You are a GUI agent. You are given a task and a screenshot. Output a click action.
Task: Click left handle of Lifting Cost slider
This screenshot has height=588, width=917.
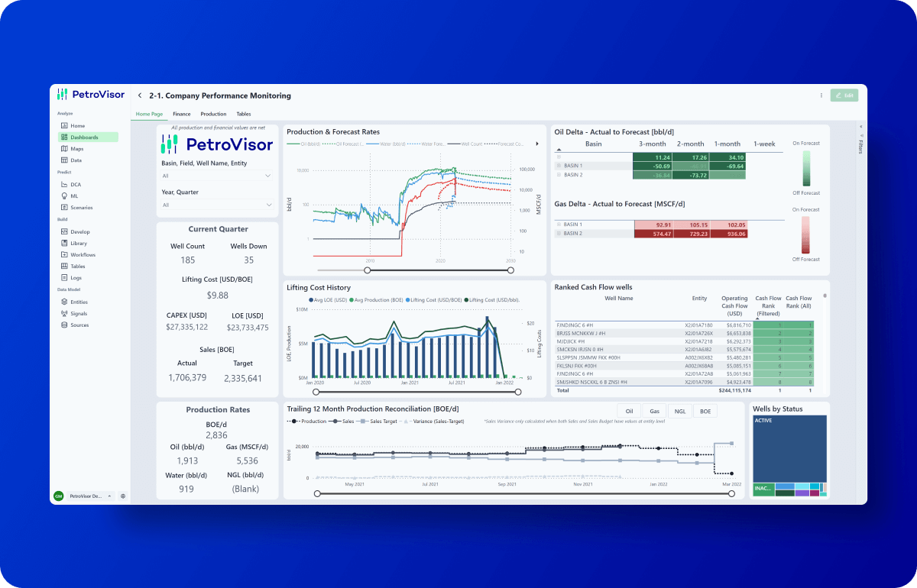(x=316, y=392)
